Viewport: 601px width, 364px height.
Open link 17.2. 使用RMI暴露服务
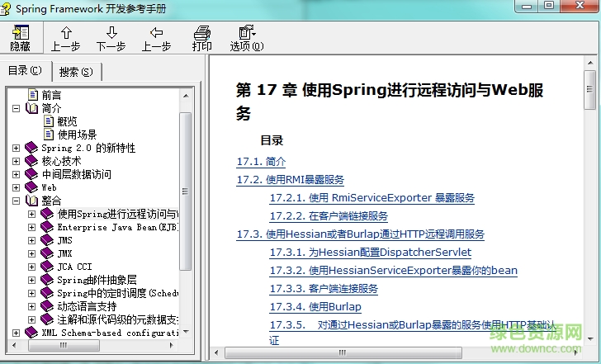pos(290,179)
